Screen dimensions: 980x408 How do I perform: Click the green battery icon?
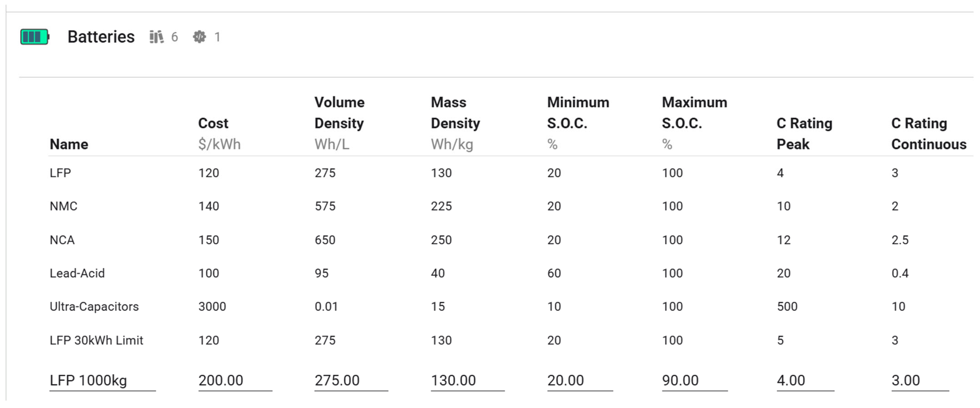coord(35,37)
